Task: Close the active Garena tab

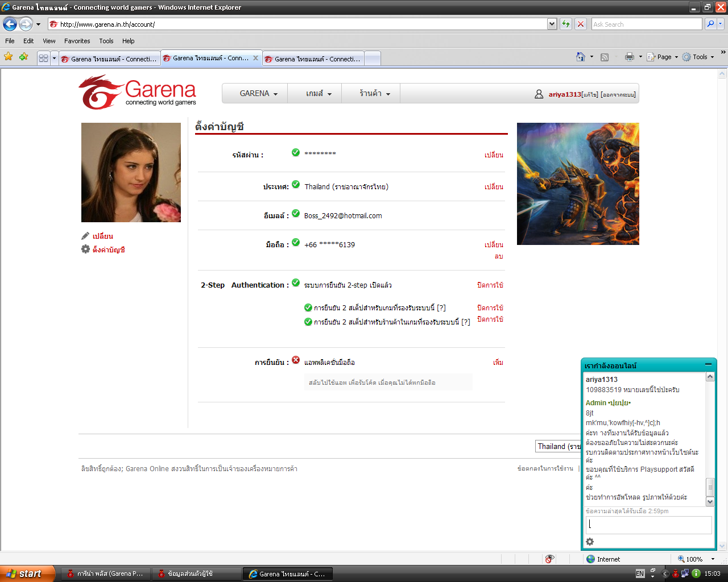Action: click(x=255, y=58)
